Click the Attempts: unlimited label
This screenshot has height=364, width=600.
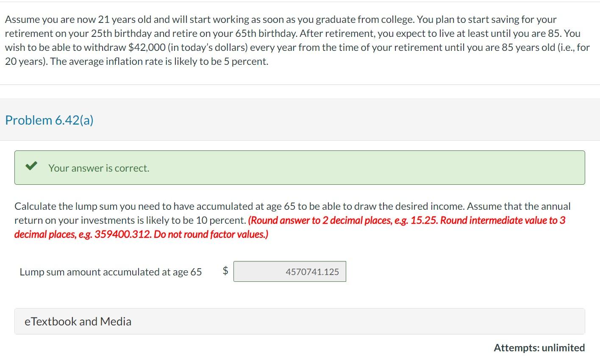[539, 347]
